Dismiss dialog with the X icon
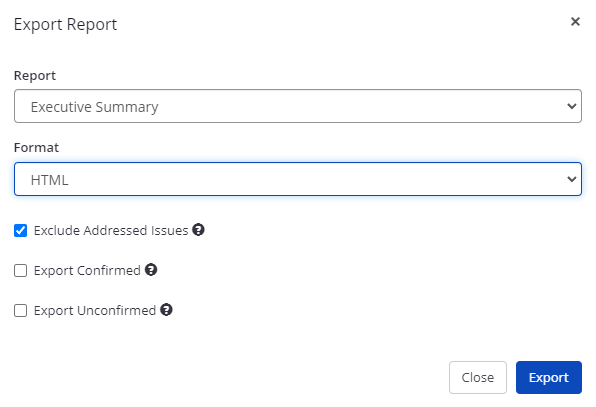 575,22
